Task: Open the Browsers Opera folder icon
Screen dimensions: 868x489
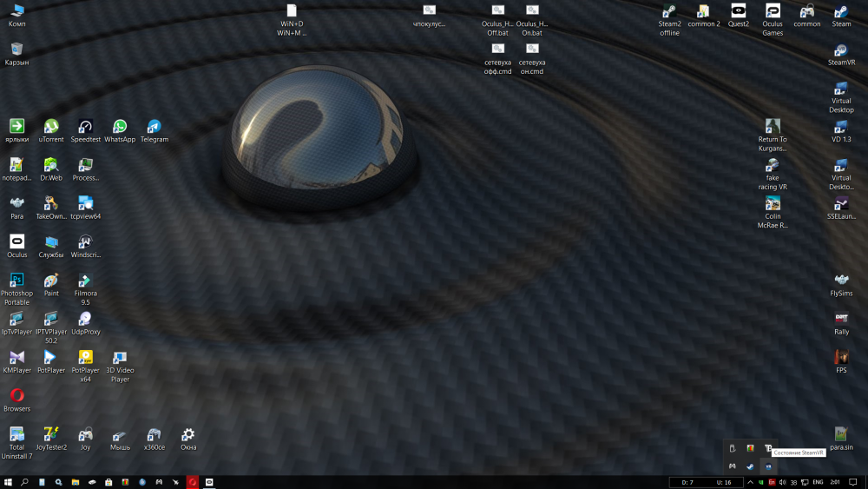Action: coord(17,400)
